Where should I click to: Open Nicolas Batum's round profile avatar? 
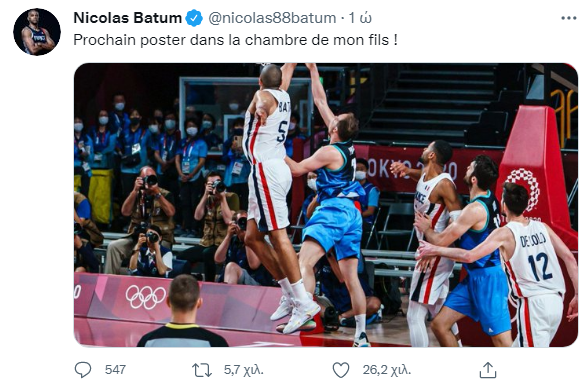tap(37, 32)
